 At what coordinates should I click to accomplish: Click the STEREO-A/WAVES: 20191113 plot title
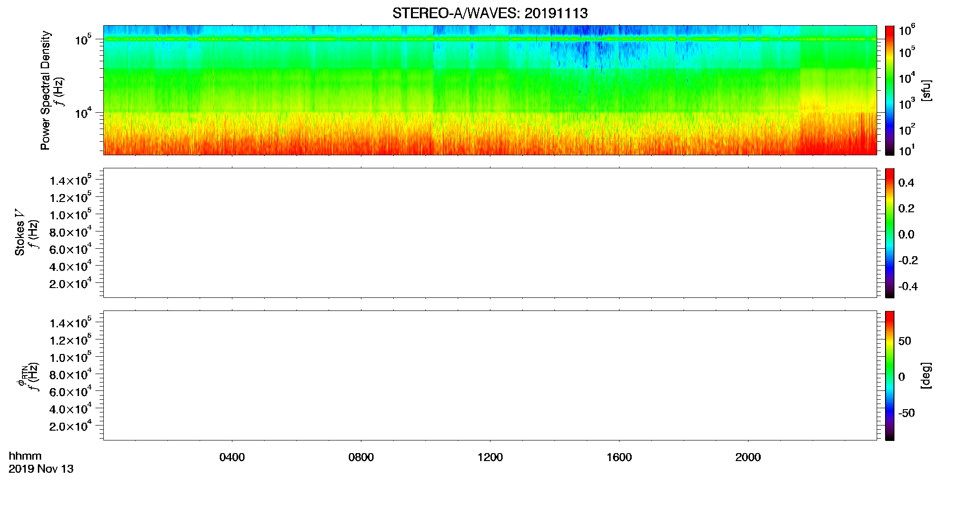pyautogui.click(x=490, y=13)
